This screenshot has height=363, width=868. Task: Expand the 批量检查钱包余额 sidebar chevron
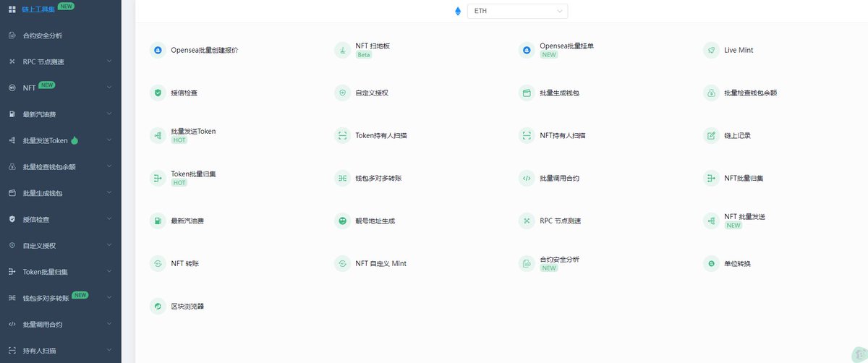click(109, 166)
